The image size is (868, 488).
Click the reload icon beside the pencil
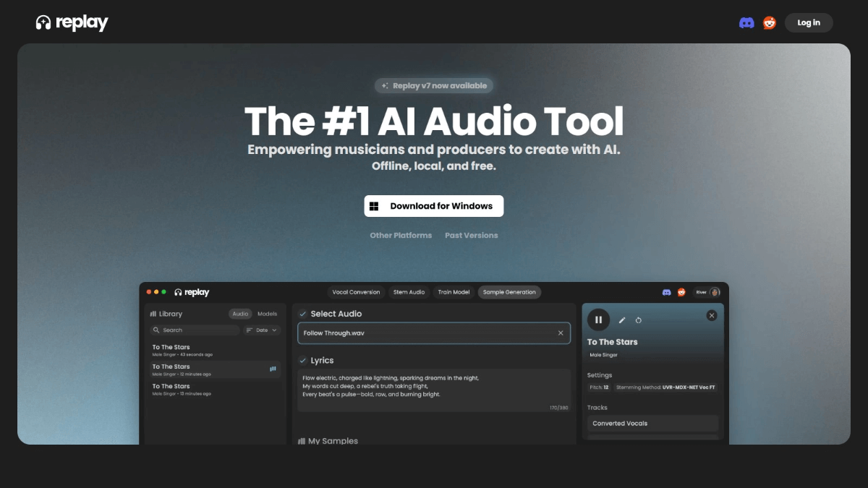pos(639,320)
